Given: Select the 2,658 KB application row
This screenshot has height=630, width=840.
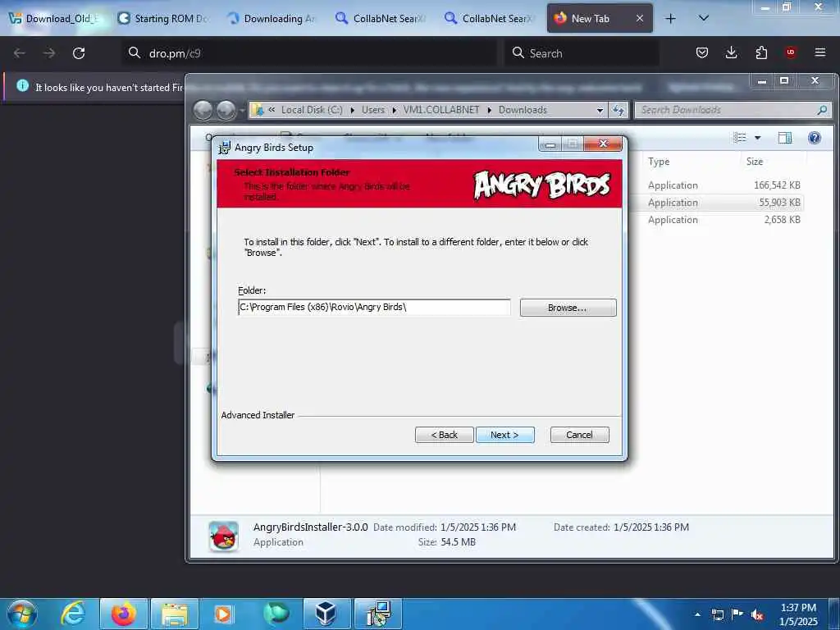Looking at the screenshot, I should click(724, 220).
